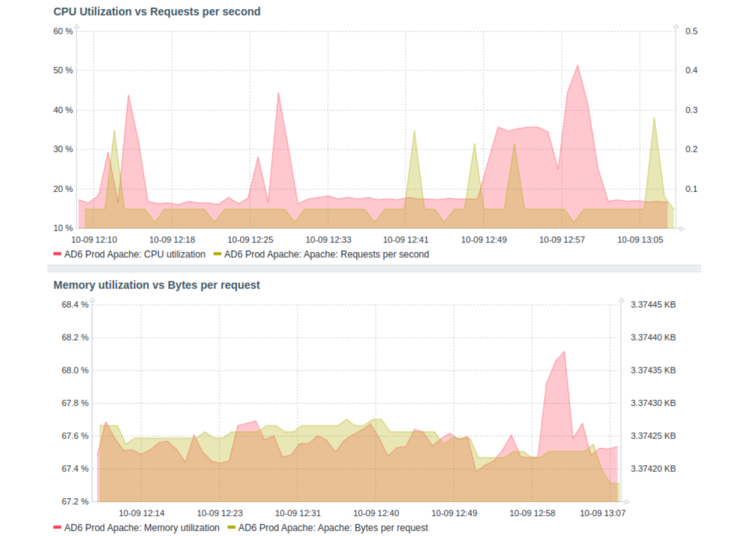Image resolution: width=756 pixels, height=536 pixels.
Task: Click the '10-09 12:58' time label
Action: click(x=532, y=513)
